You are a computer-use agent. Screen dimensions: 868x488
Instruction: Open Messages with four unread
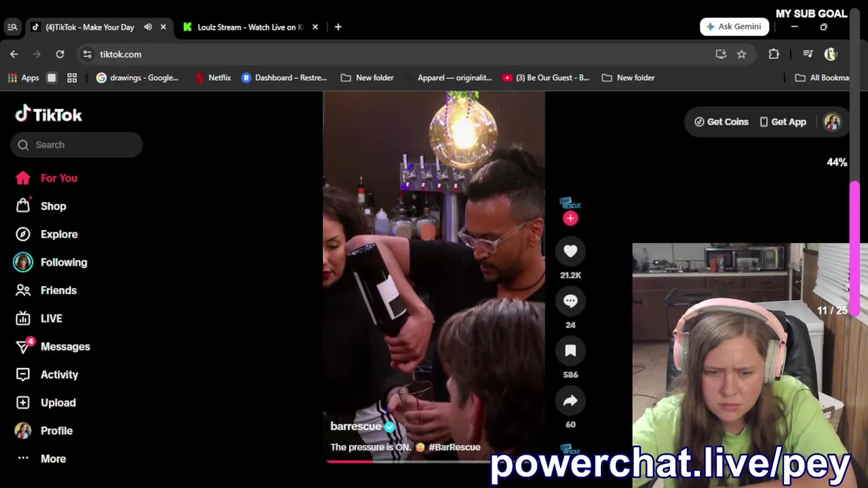[52, 346]
